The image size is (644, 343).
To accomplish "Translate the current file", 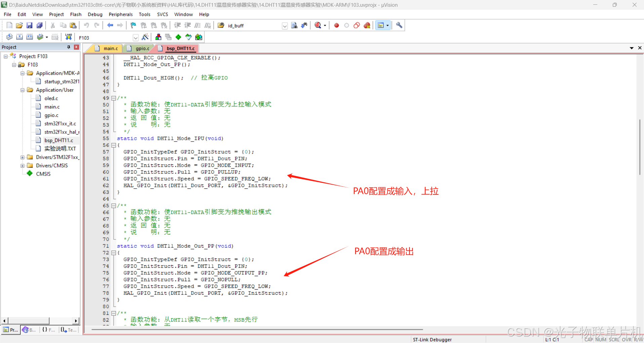I will point(9,37).
